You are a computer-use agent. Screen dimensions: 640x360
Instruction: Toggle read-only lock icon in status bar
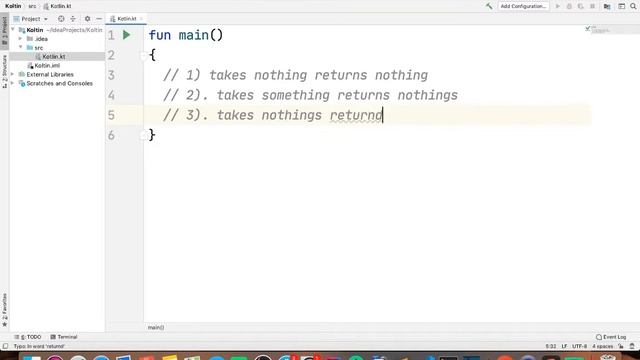pos(621,347)
